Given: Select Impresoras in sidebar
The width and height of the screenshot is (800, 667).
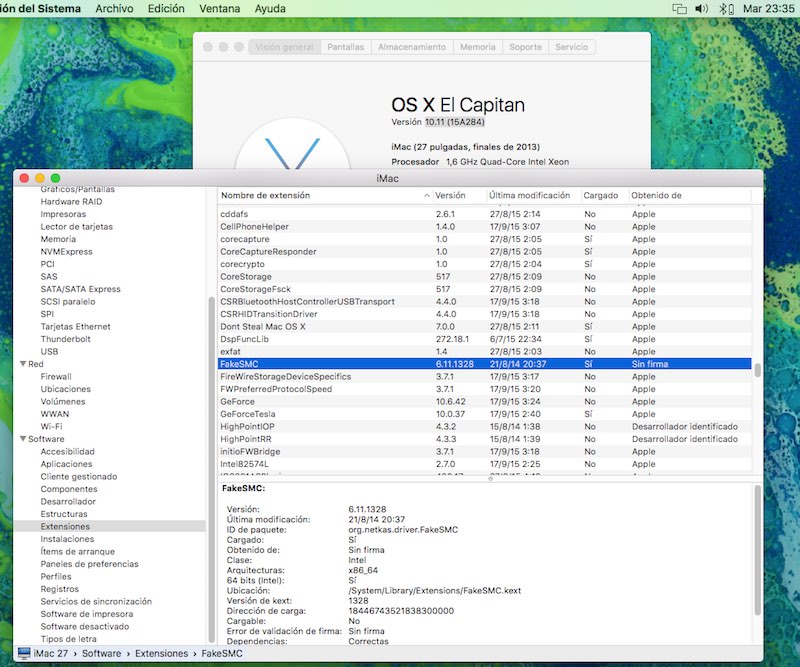Looking at the screenshot, I should click(63, 214).
